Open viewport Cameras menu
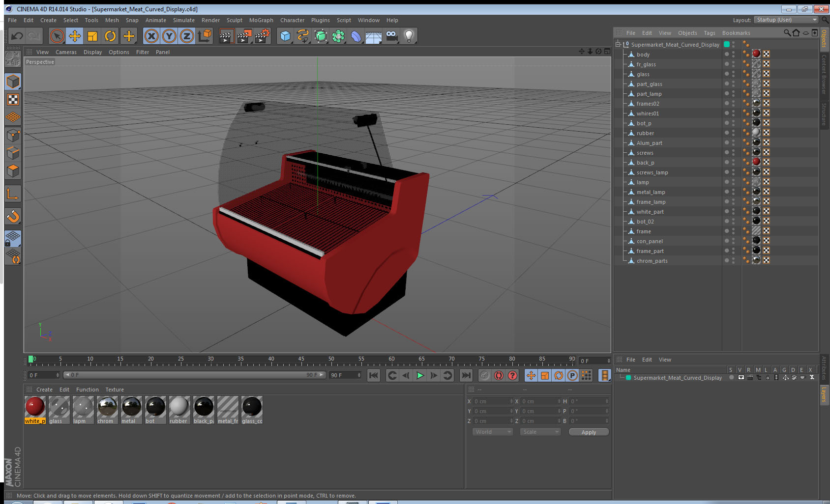The image size is (830, 504). coord(66,52)
